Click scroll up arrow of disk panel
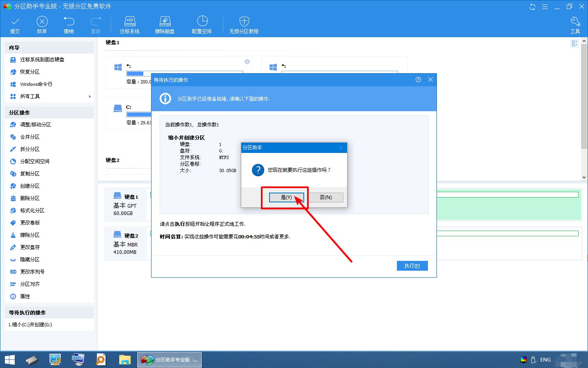The width and height of the screenshot is (588, 368). 584,41
